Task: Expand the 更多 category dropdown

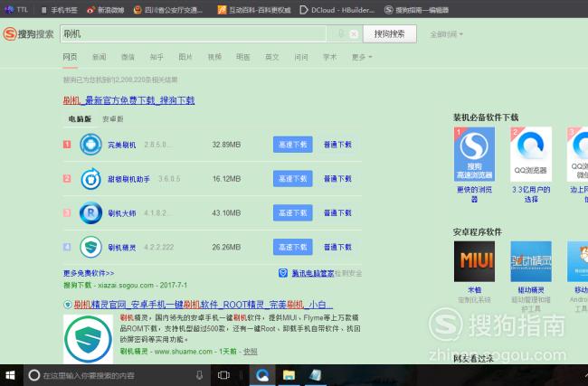Action: [362, 57]
